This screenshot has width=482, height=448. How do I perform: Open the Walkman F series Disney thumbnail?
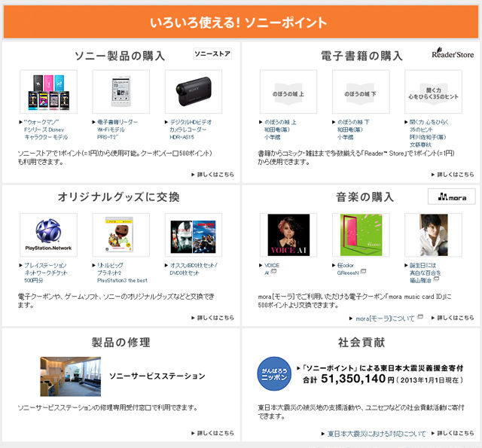coord(48,92)
